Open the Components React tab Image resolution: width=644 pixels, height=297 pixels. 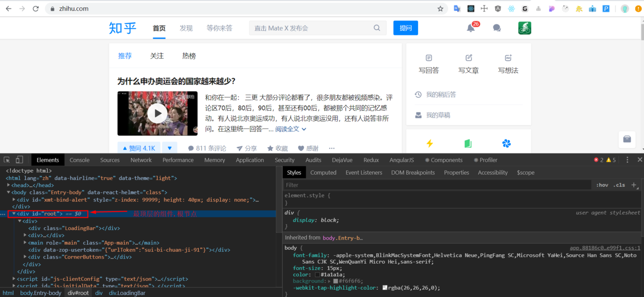pyautogui.click(x=444, y=160)
